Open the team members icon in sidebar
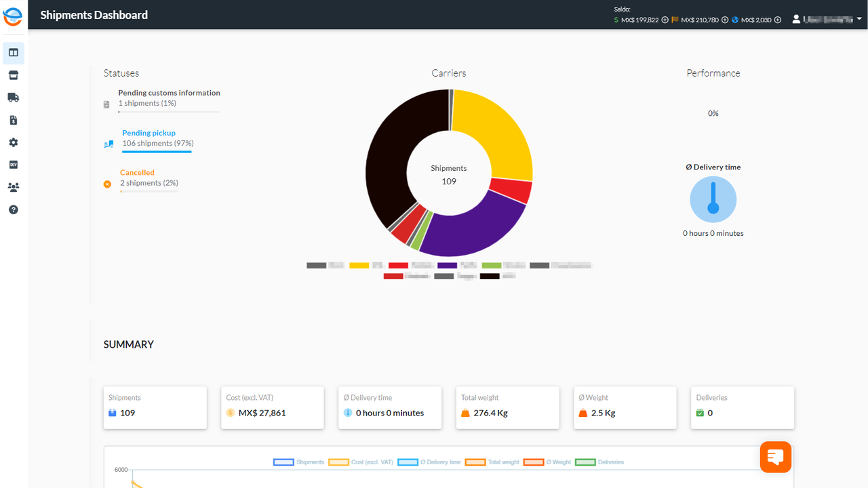 [13, 186]
